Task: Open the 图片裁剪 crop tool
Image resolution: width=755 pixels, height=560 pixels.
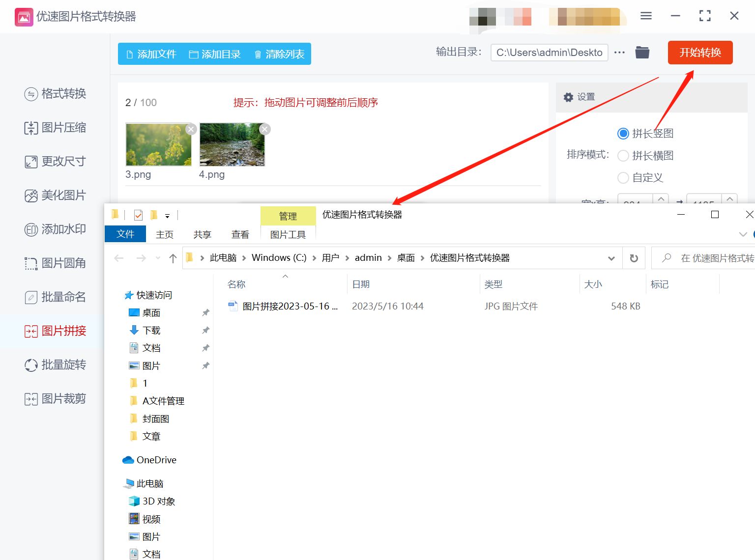Action: coord(56,399)
